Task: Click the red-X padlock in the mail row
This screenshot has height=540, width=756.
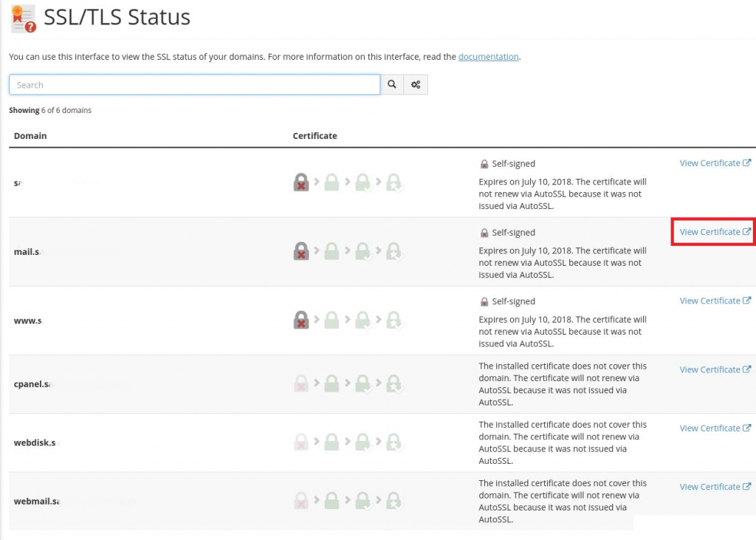Action: [x=301, y=251]
